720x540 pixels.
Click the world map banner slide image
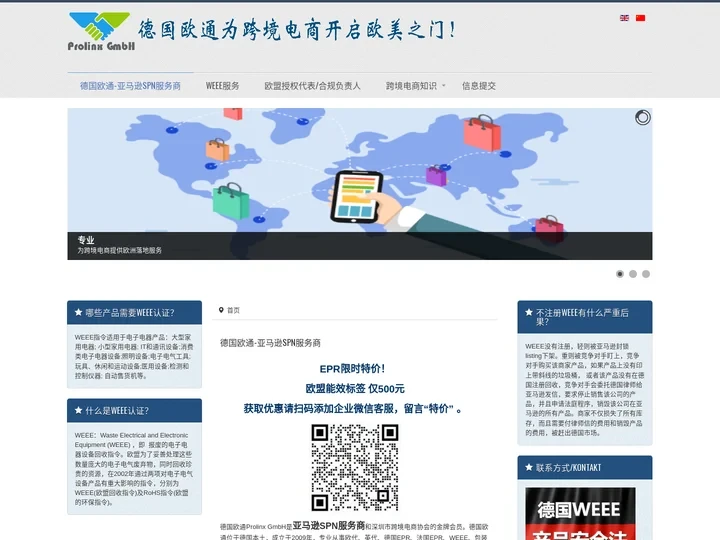pos(360,184)
